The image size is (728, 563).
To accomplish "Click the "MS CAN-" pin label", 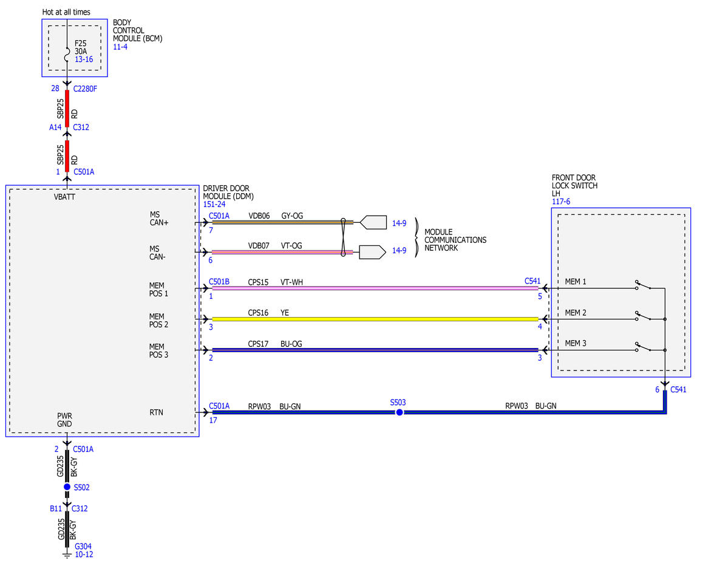I will point(157,253).
